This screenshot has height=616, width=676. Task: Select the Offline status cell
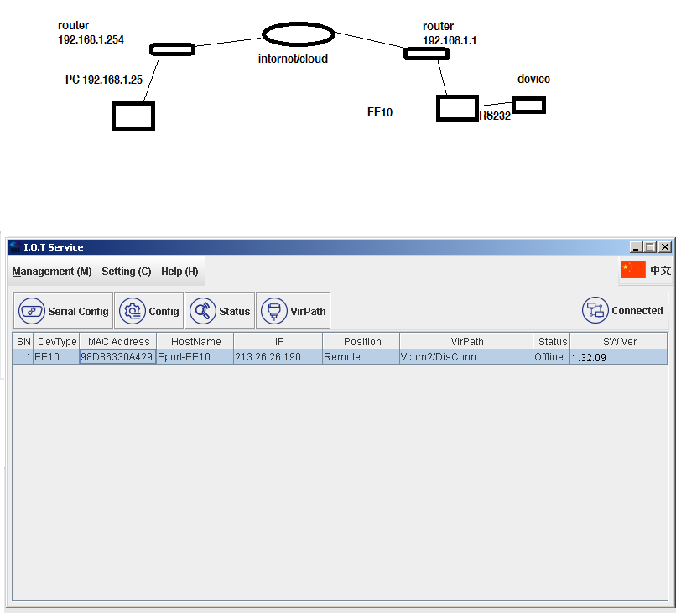[x=552, y=357]
